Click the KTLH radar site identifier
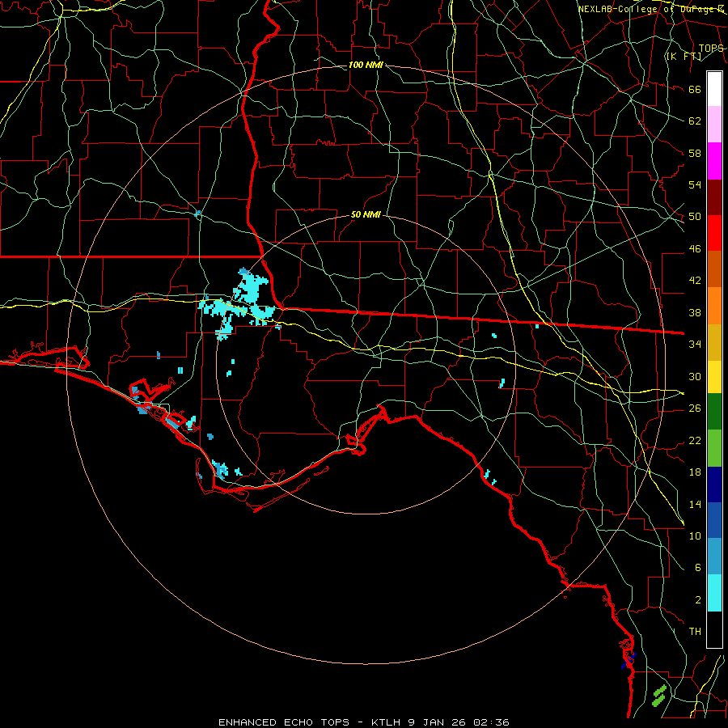 tap(387, 722)
